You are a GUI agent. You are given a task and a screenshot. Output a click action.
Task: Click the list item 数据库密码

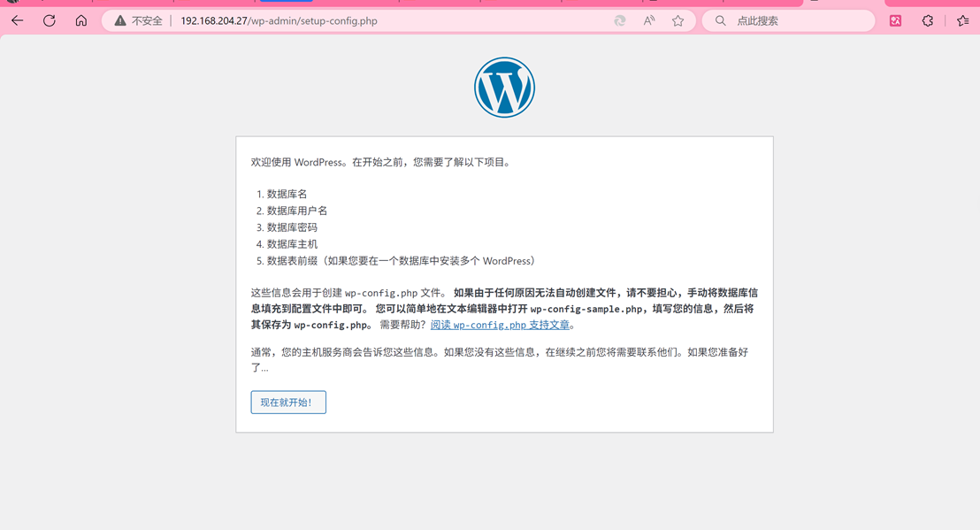point(291,227)
